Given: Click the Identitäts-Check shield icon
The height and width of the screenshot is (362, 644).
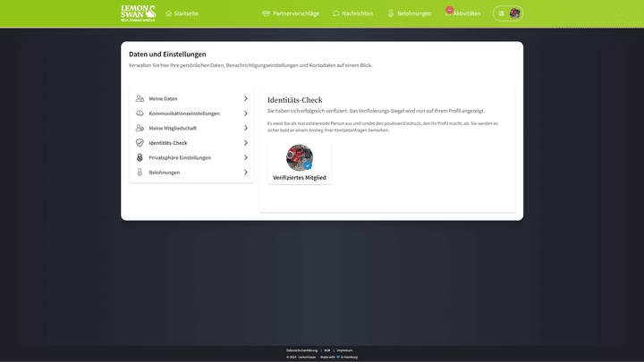Looking at the screenshot, I should [x=140, y=143].
